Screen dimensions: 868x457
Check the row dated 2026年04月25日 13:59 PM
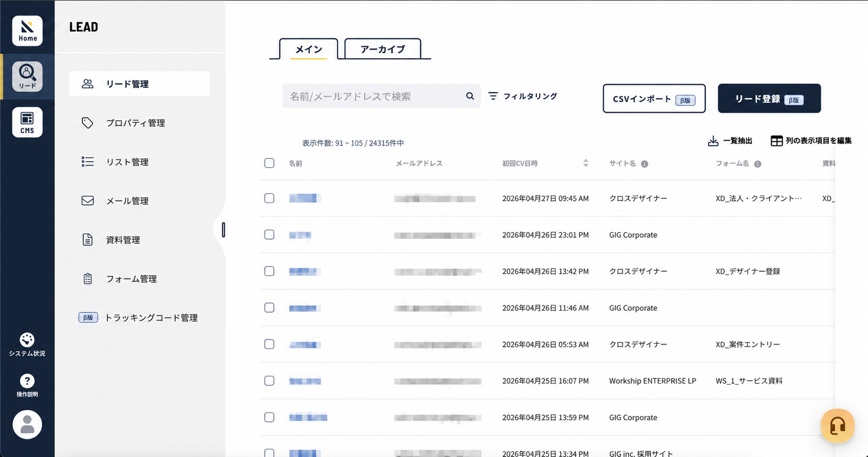point(269,417)
